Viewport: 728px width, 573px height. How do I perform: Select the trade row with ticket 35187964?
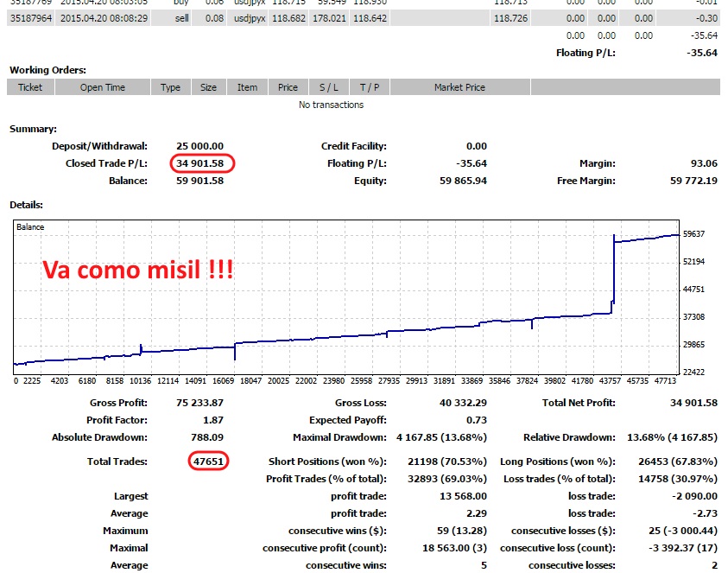tap(259, 17)
